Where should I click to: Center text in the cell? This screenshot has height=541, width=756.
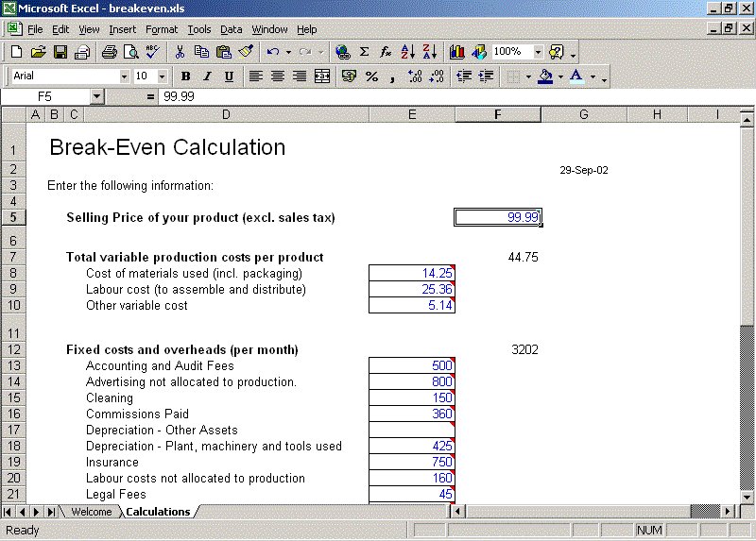click(277, 76)
